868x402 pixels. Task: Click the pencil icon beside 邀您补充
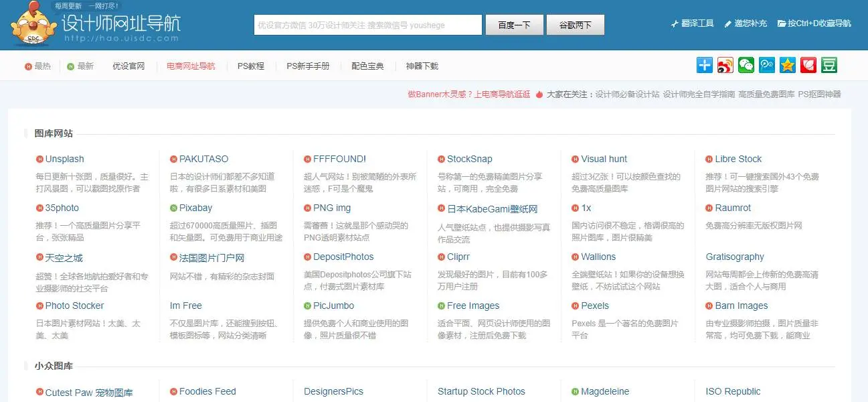[x=728, y=23]
